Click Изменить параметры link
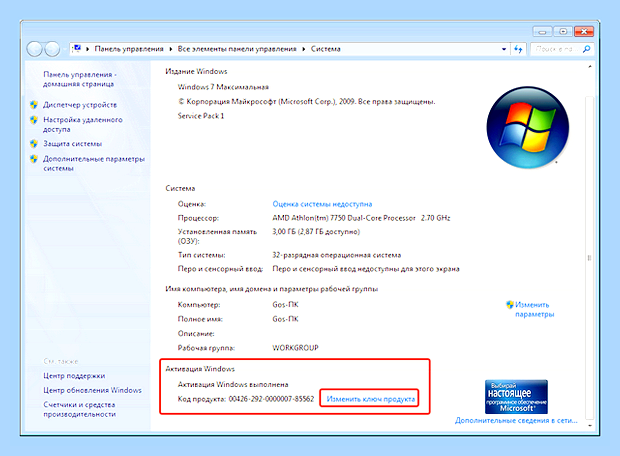620x456 pixels. pos(535,309)
